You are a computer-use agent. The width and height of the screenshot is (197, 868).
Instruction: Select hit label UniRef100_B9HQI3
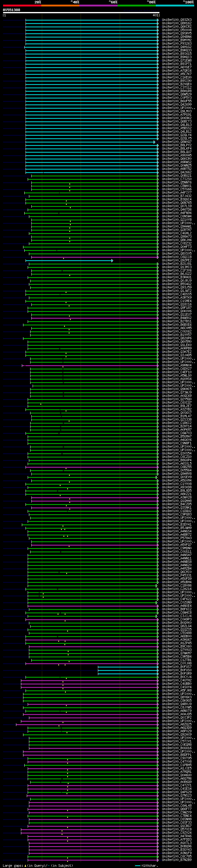177,57
